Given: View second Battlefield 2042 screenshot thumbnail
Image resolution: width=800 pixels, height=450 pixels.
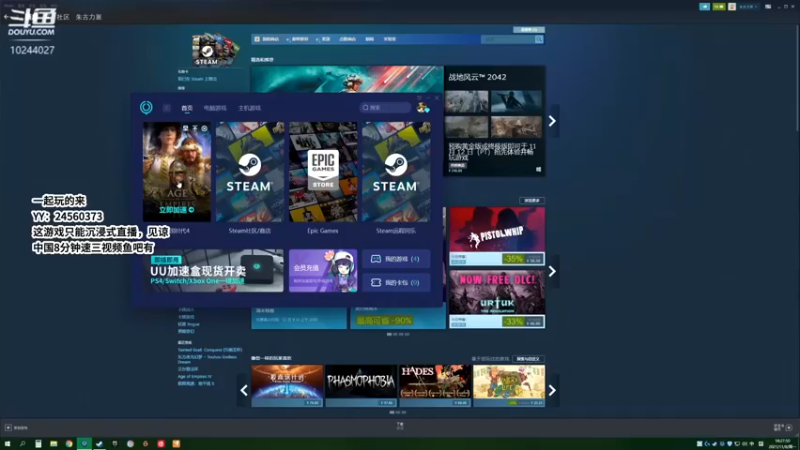Looking at the screenshot, I should (x=516, y=102).
